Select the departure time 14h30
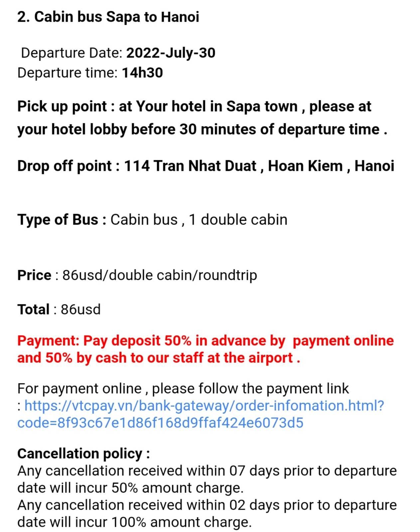The image size is (420, 532). (142, 73)
